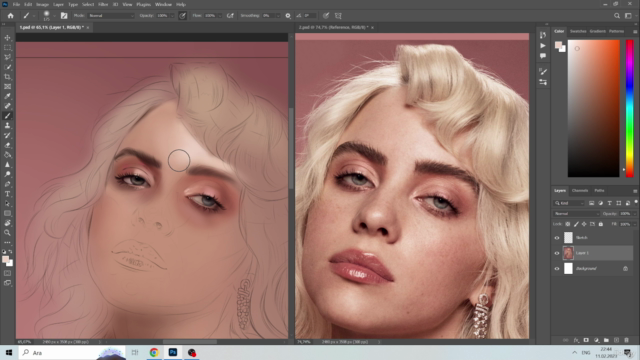
Task: Open smoothing options gear icon
Action: 288,16
